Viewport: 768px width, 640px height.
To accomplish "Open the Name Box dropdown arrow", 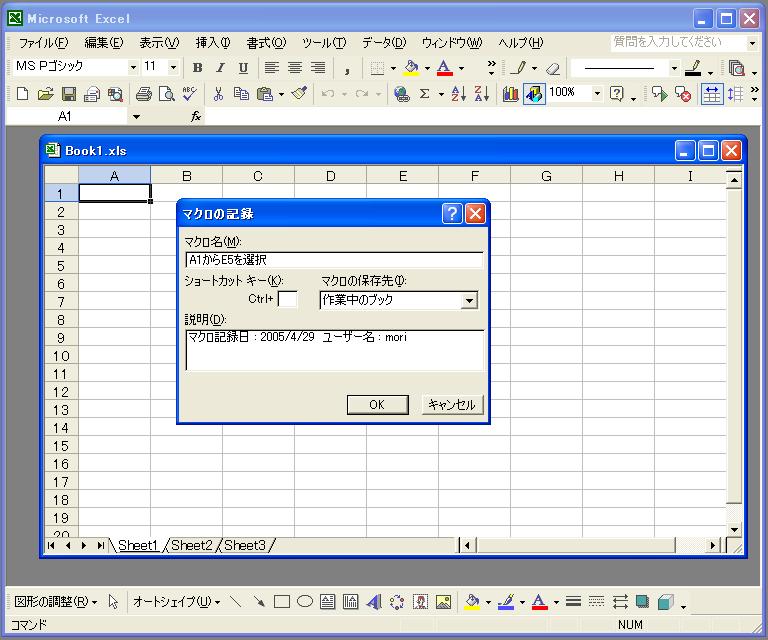I will pos(136,117).
